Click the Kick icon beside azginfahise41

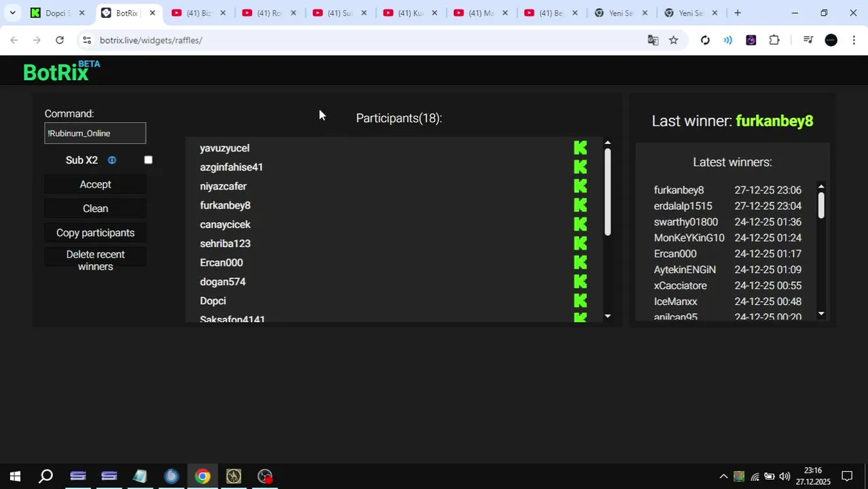[x=580, y=167]
